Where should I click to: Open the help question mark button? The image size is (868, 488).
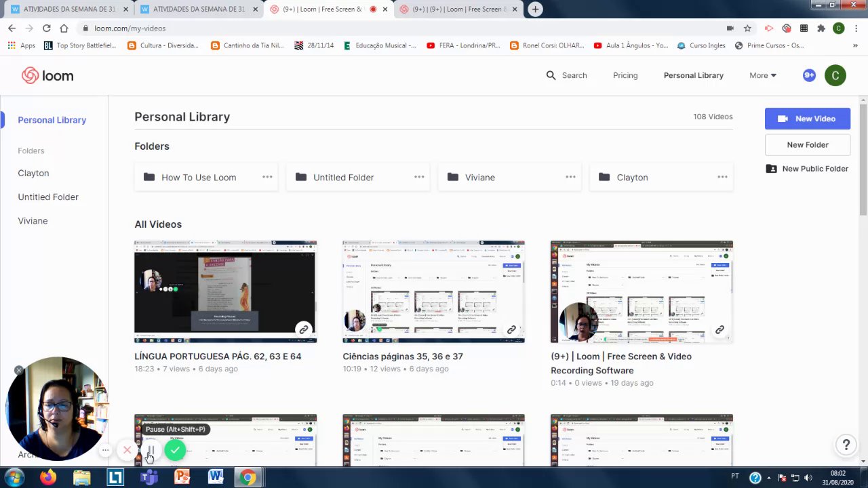pos(846,445)
